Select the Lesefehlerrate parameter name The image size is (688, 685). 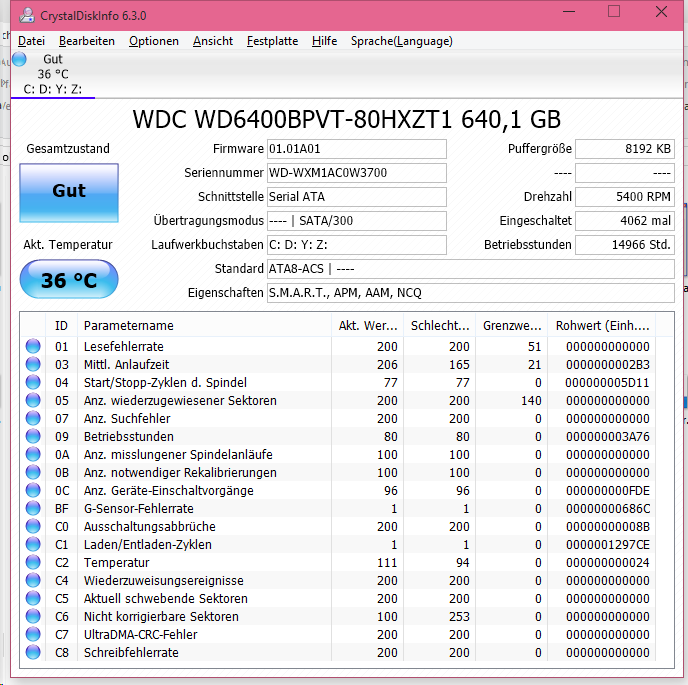(124, 347)
